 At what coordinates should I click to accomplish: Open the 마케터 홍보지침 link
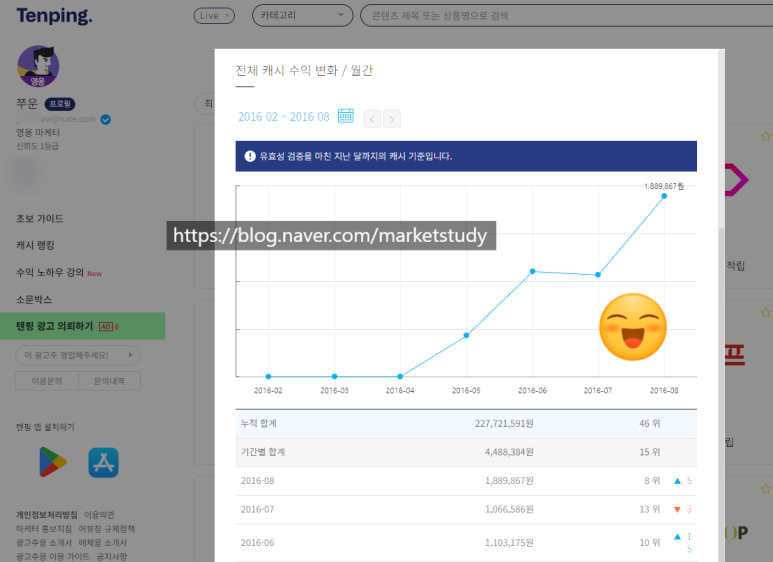click(x=43, y=528)
